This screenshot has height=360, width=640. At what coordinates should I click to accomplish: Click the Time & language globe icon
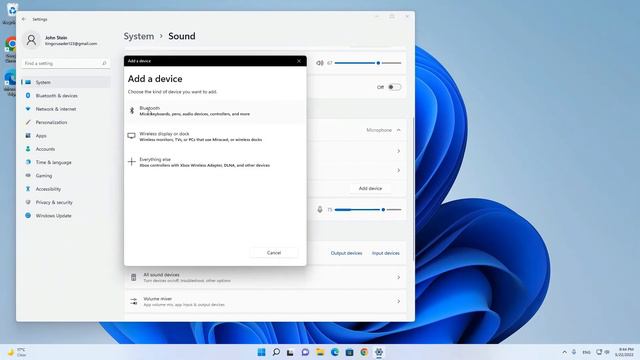[x=28, y=162]
